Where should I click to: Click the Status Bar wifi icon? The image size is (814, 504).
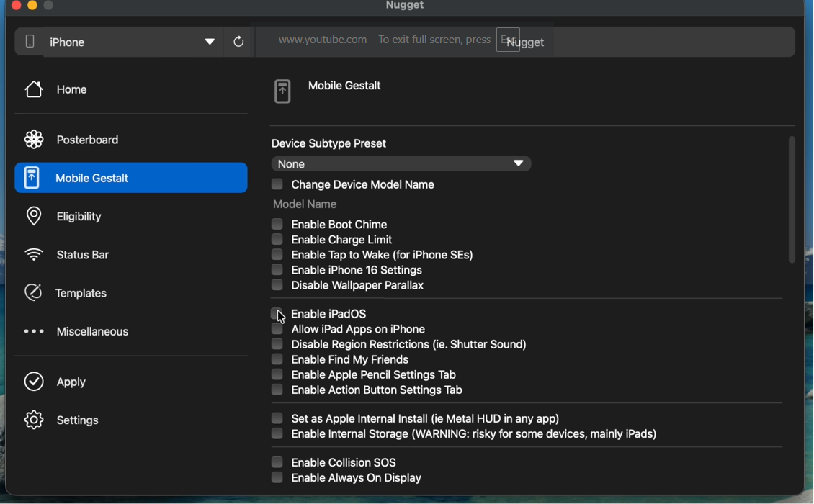(x=34, y=255)
